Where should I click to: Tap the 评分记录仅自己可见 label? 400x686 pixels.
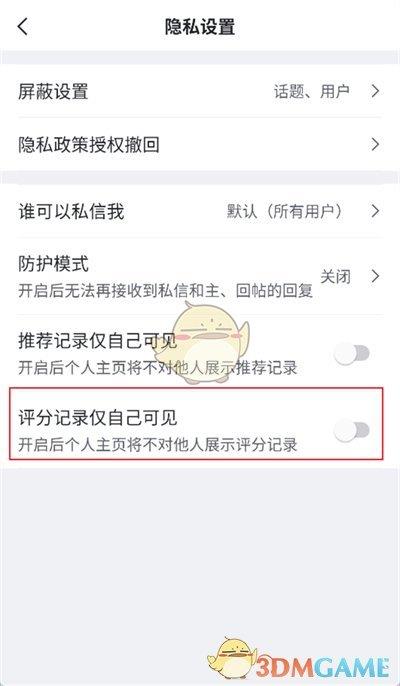pos(98,419)
